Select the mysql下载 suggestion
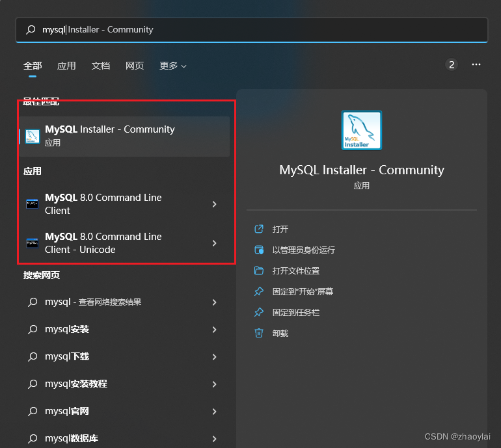The height and width of the screenshot is (448, 501). tap(125, 357)
